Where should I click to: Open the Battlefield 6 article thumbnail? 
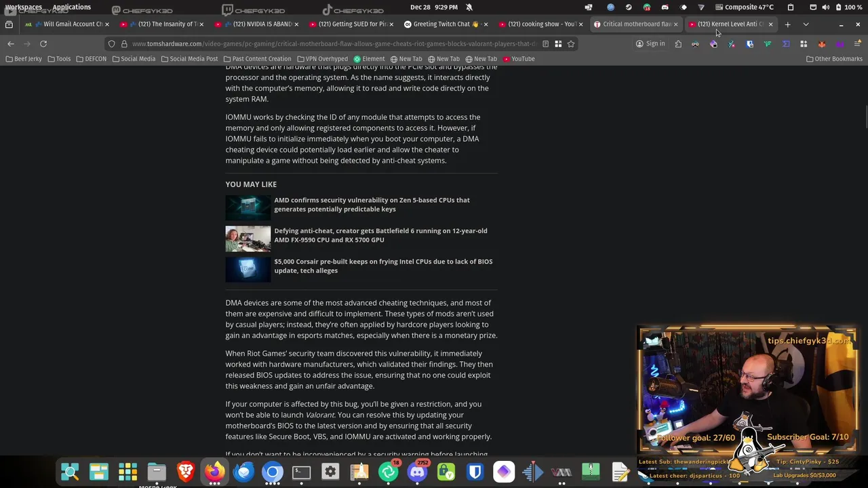point(248,239)
